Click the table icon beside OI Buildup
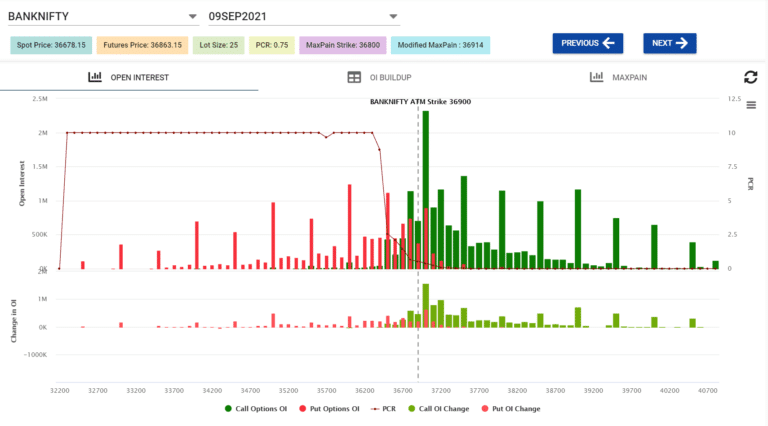768x426 pixels. coord(354,77)
